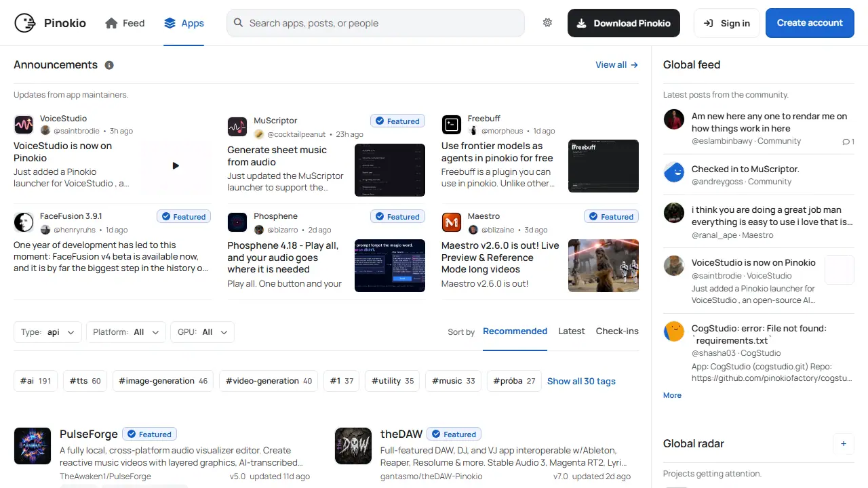Open the MuScriptor app icon
This screenshot has height=488, width=868.
click(237, 127)
